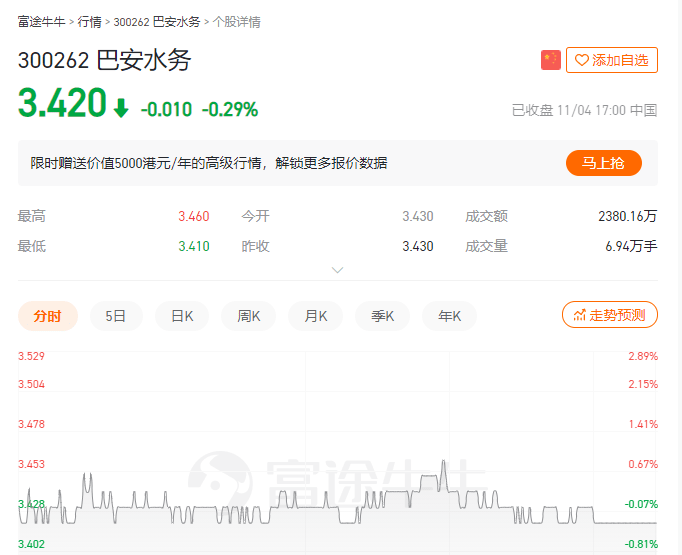The width and height of the screenshot is (682, 555).
Task: Open the 富途牛牛 breadcrumb link
Action: (41, 22)
